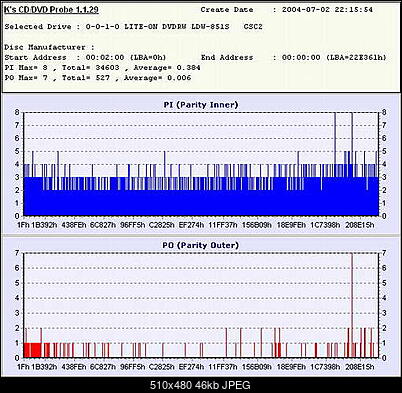The width and height of the screenshot is (402, 393).
Task: Click the 96FF5h label under the PI chart
Action: point(133,225)
